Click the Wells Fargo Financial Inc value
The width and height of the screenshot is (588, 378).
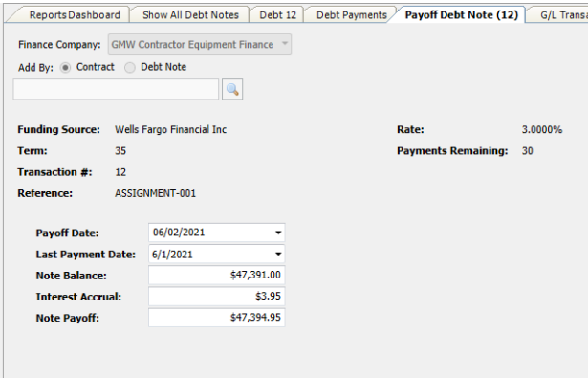[x=170, y=130]
